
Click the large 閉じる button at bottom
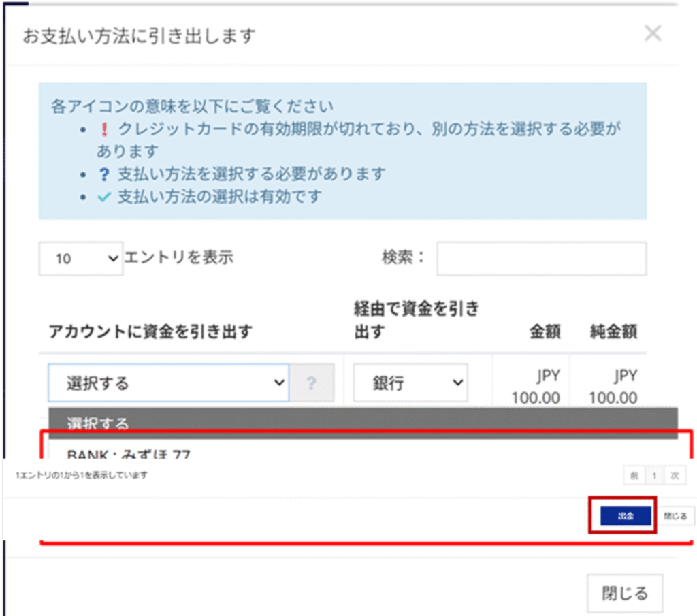click(624, 593)
